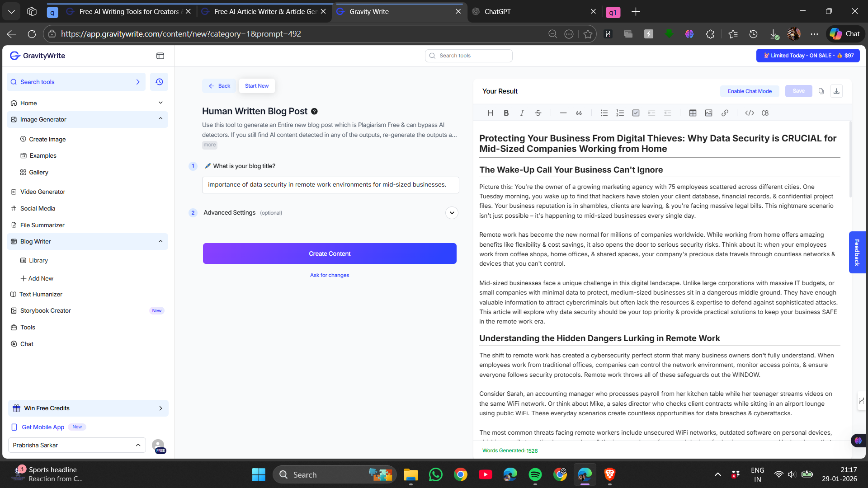The width and height of the screenshot is (868, 488).
Task: Collapse the Image Generator menu
Action: pos(160,119)
